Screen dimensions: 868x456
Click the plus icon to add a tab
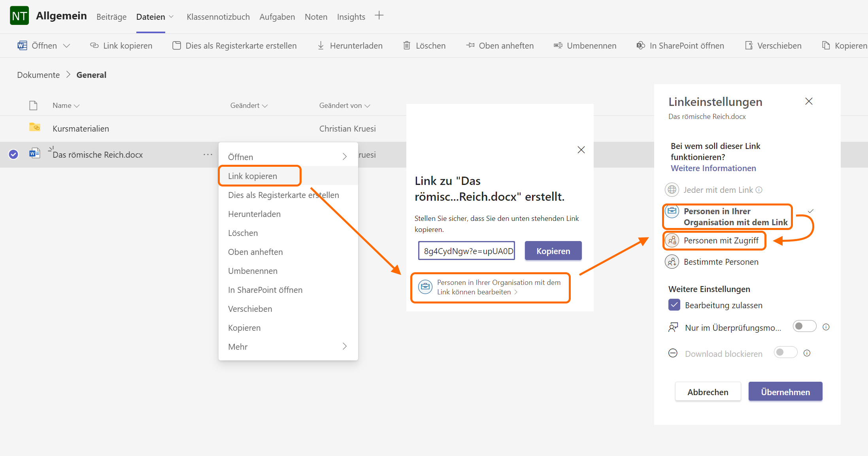[x=379, y=16]
